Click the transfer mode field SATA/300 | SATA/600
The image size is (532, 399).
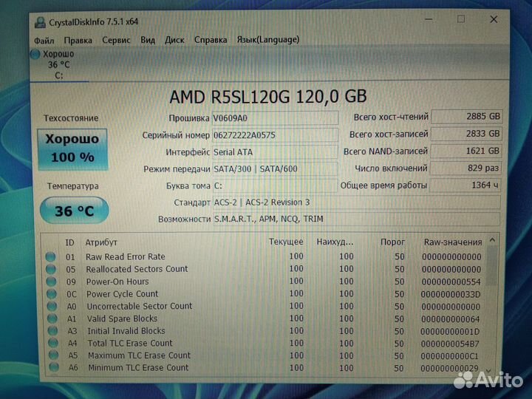click(275, 169)
